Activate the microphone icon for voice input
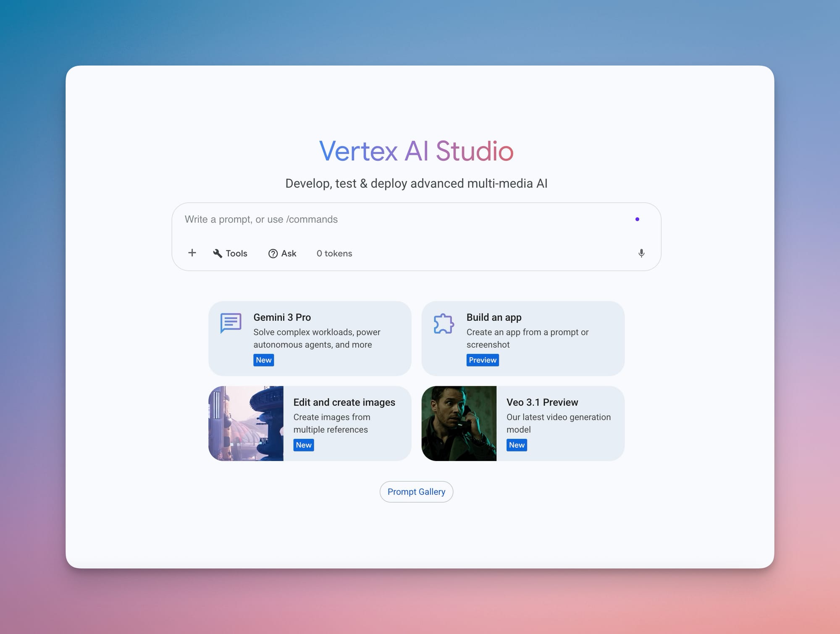 [641, 253]
